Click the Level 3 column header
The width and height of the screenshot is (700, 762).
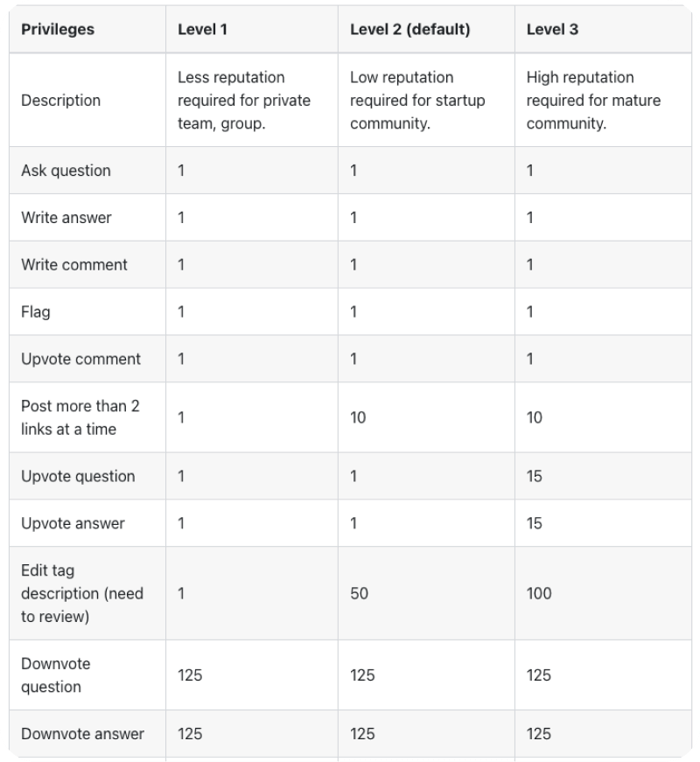(552, 30)
